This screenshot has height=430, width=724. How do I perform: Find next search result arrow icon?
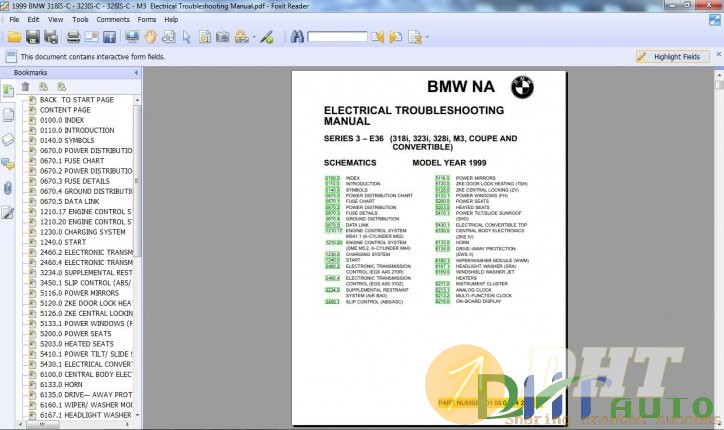[396, 37]
